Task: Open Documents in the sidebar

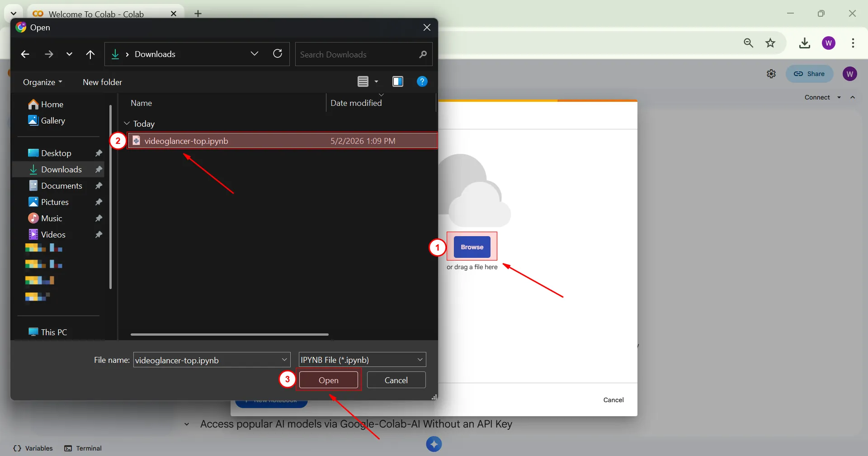Action: coord(55,186)
